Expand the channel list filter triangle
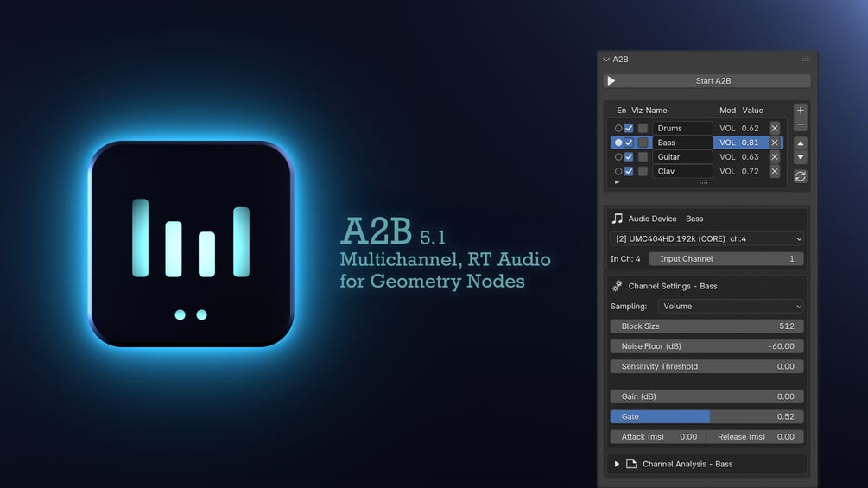 click(x=617, y=181)
